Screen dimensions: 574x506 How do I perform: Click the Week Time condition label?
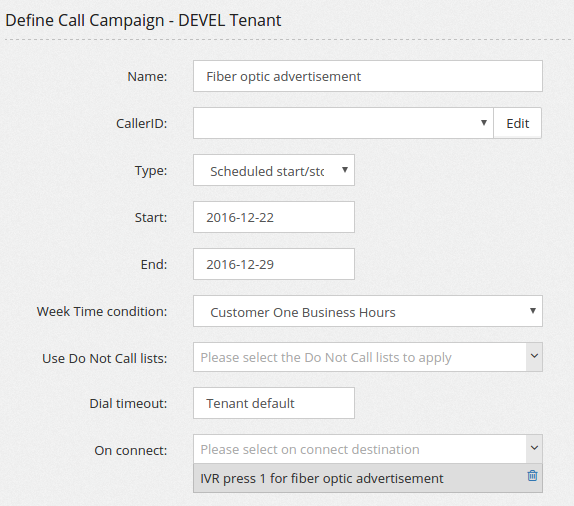pyautogui.click(x=102, y=312)
